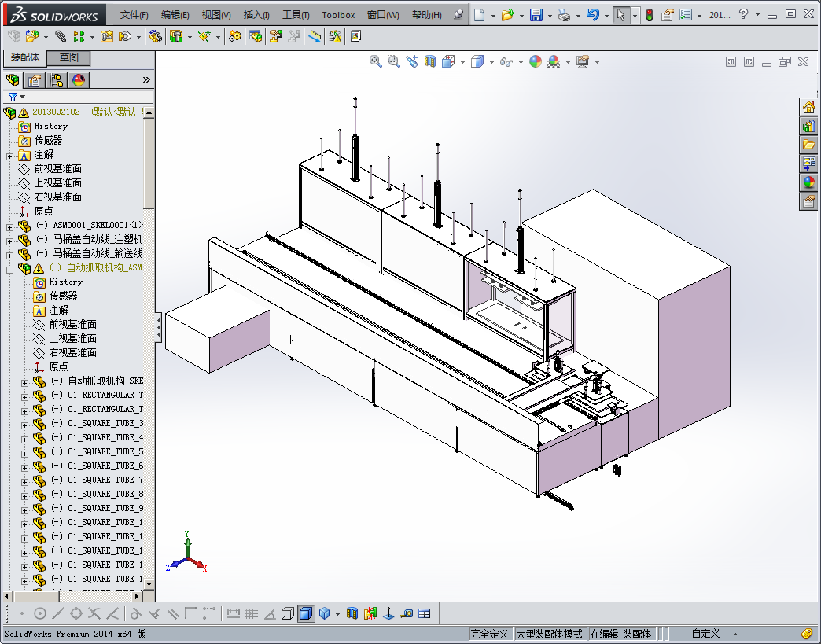Toggle shaded with edges display mode
821x644 pixels.
(306, 613)
